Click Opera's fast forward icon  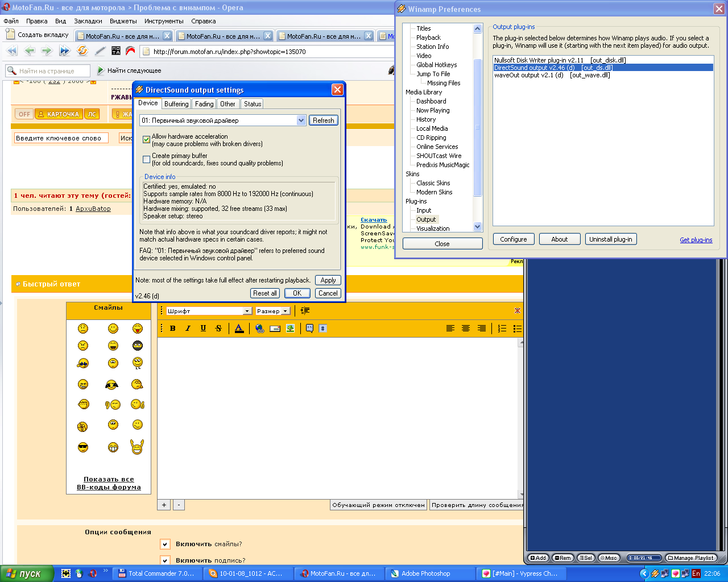[x=64, y=51]
